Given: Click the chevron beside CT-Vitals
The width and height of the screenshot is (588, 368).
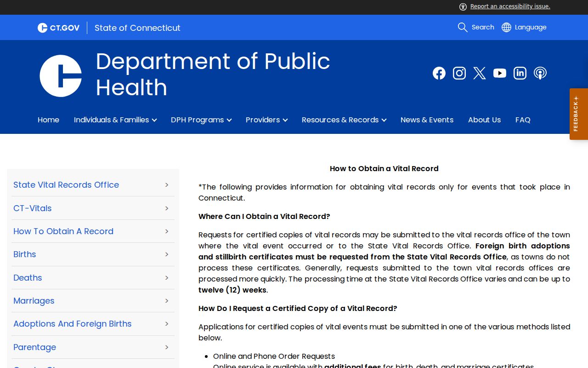Looking at the screenshot, I should point(167,208).
